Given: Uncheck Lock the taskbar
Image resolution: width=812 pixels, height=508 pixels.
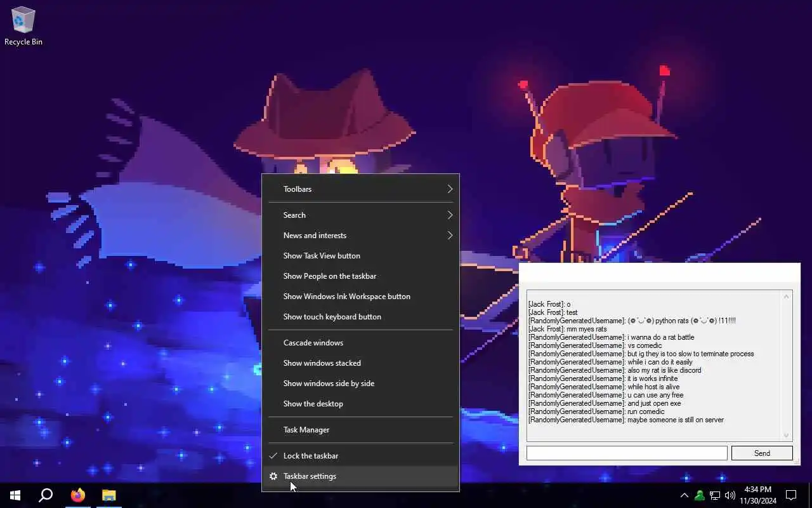Looking at the screenshot, I should (360, 456).
